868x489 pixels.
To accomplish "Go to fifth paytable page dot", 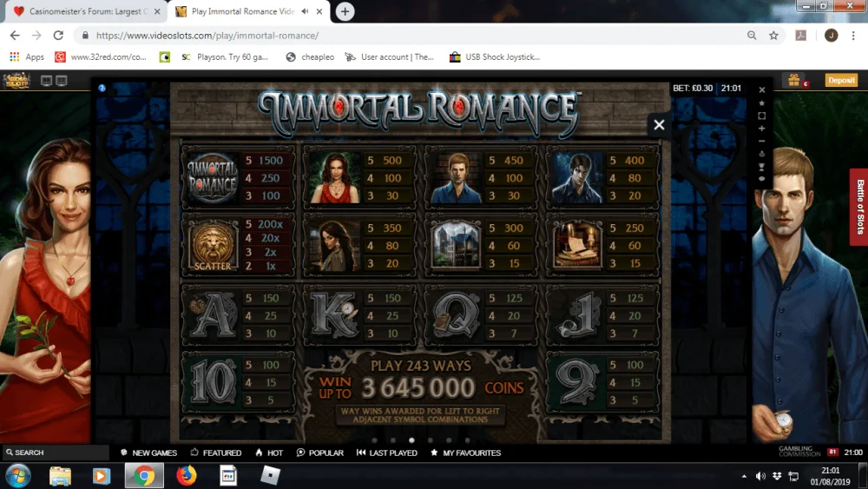I will click(x=449, y=440).
